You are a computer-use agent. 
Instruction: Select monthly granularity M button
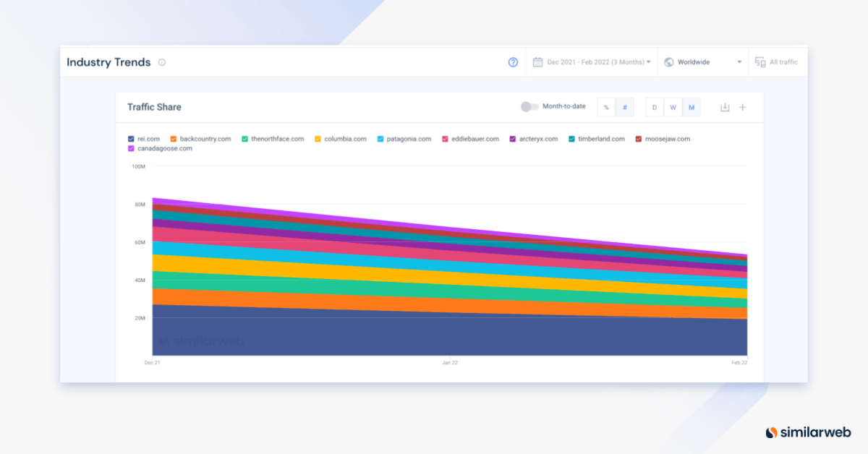coord(692,107)
